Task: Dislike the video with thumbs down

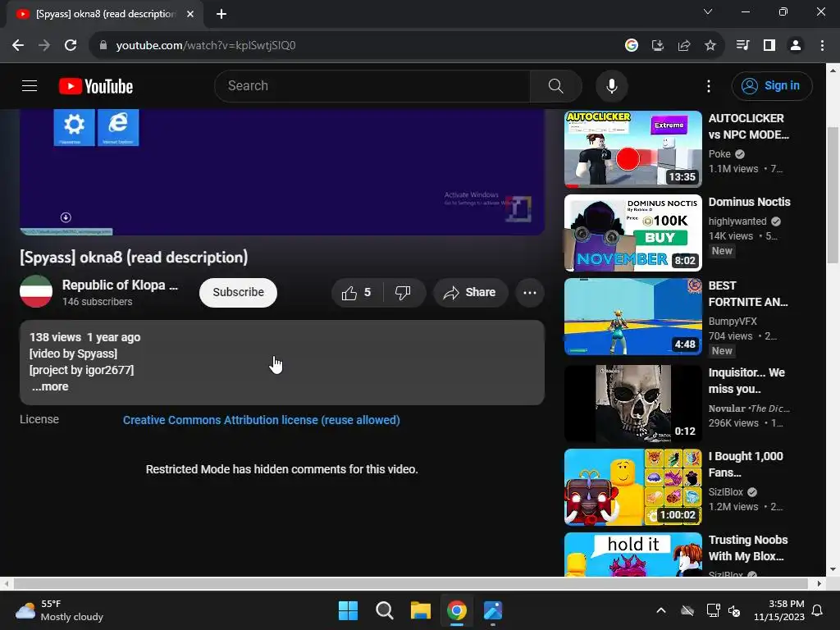Action: coord(403,293)
